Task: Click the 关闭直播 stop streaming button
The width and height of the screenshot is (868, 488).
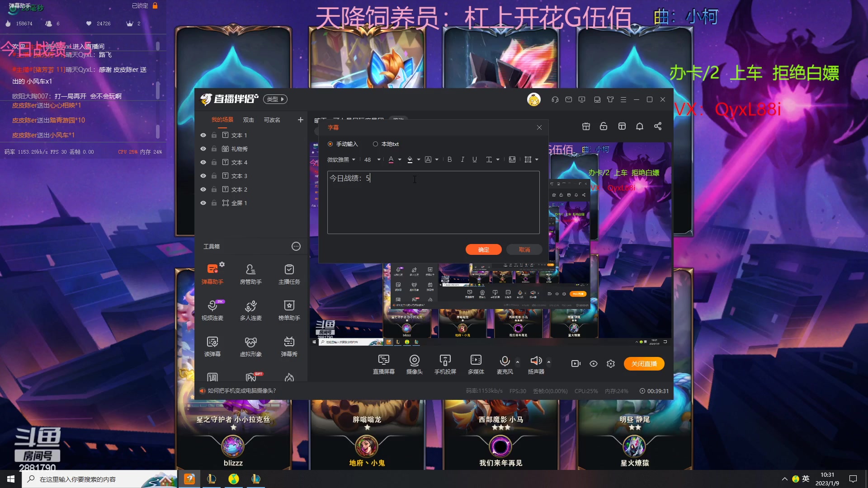Action: click(x=644, y=364)
